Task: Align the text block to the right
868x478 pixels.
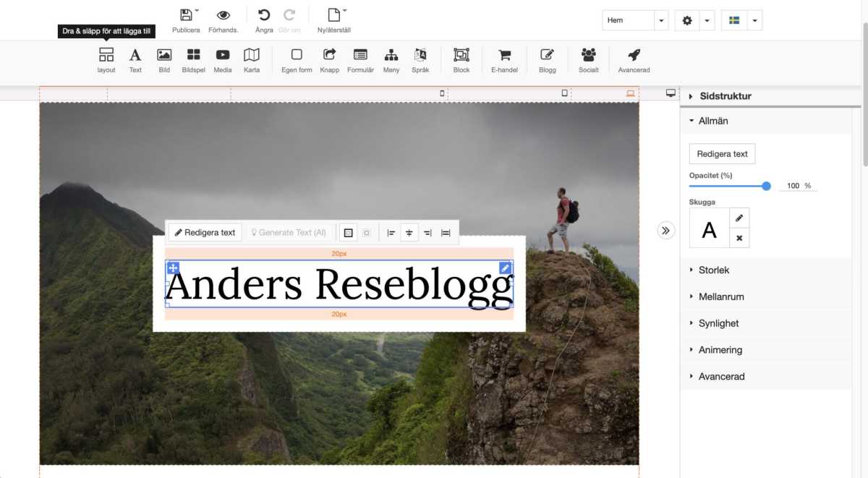Action: [x=427, y=233]
